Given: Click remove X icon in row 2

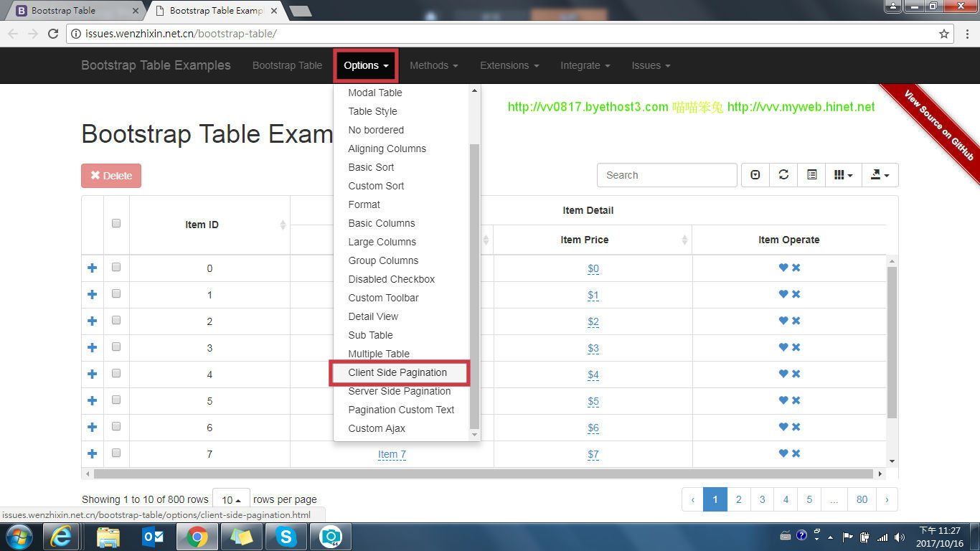Looking at the screenshot, I should tap(796, 321).
